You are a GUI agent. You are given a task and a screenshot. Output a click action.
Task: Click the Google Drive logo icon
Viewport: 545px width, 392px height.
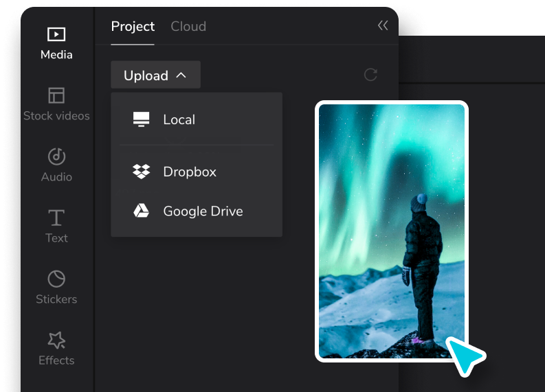pyautogui.click(x=141, y=211)
